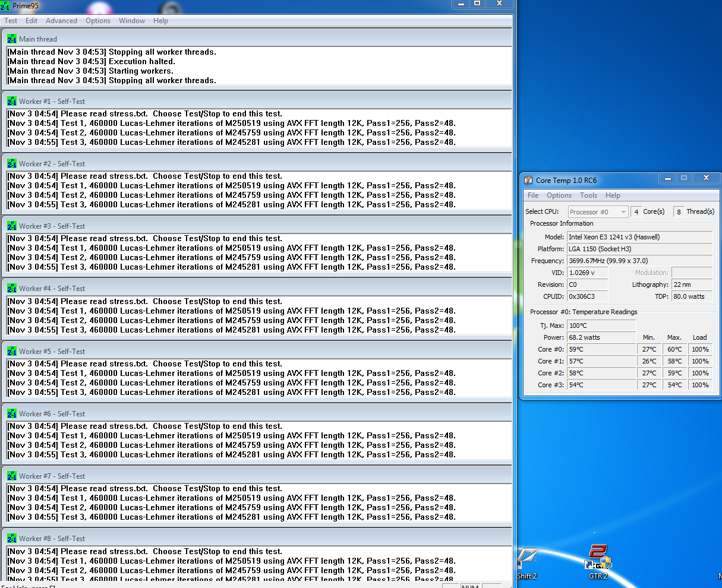Click the Core #0 temperature 59°C
The image size is (722, 588).
point(601,349)
